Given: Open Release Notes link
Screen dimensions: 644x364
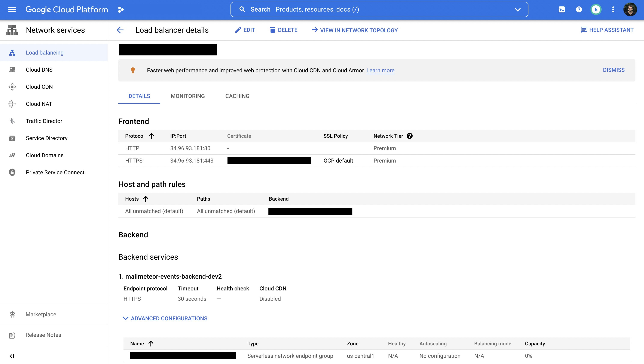Looking at the screenshot, I should click(x=43, y=335).
